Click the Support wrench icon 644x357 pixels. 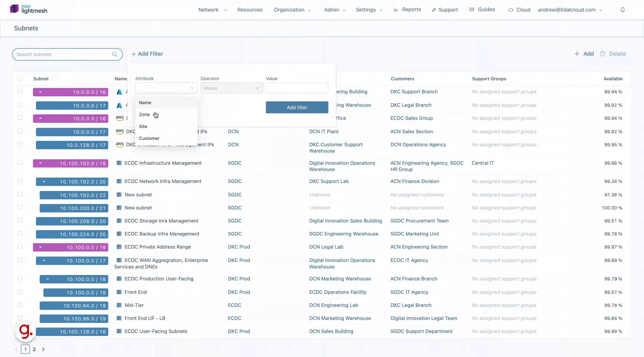tap(434, 10)
